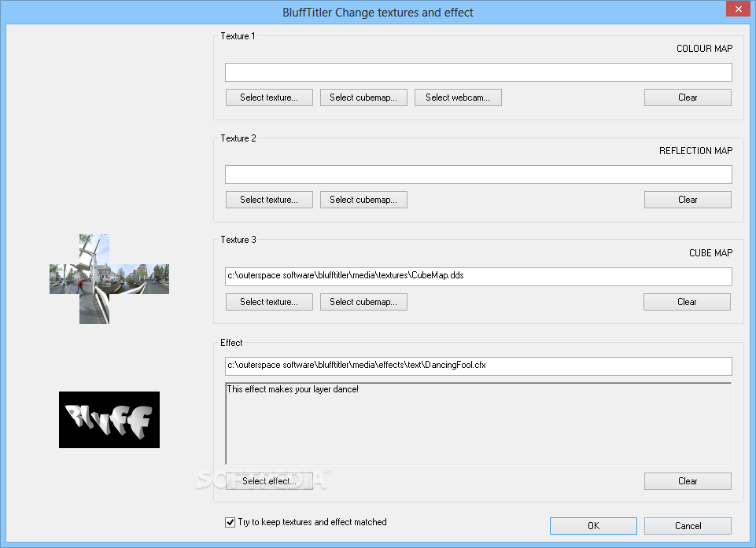Click 'This effect makes your layer dance!' text
The image size is (756, 548).
click(x=293, y=389)
